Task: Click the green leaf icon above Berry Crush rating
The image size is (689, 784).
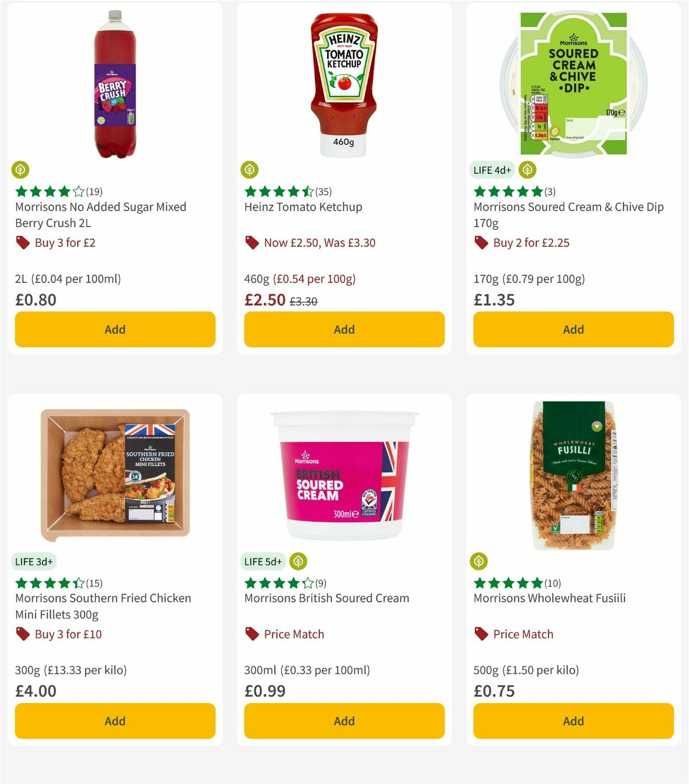Action: [20, 170]
